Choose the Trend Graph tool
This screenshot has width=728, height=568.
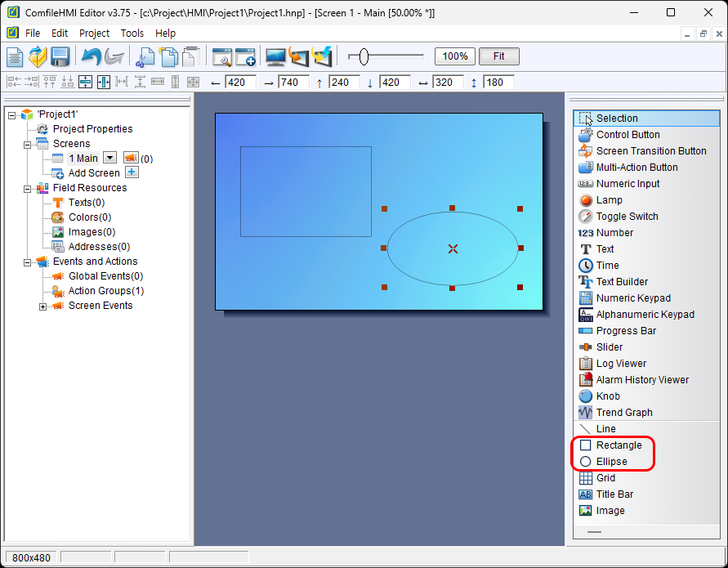(623, 413)
